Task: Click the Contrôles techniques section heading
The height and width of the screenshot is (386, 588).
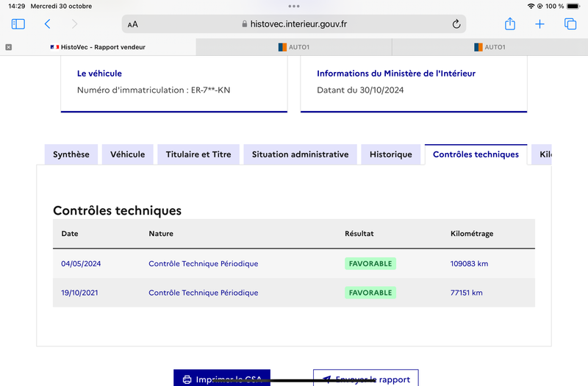Action: coord(117,210)
